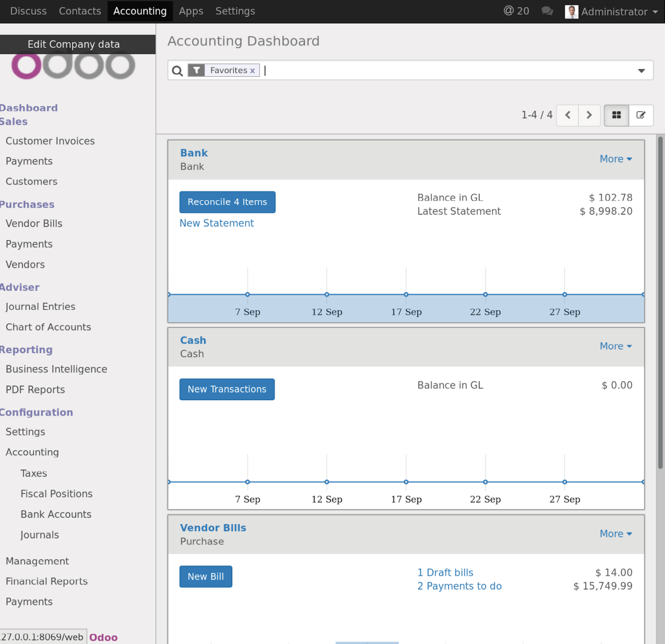
Task: Navigate to next page with right arrow
Action: tap(589, 115)
